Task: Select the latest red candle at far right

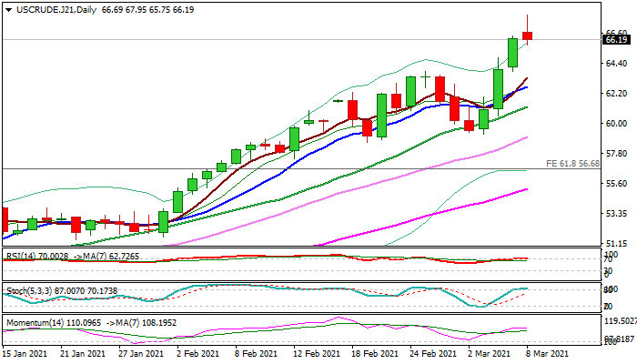Action: pos(527,35)
